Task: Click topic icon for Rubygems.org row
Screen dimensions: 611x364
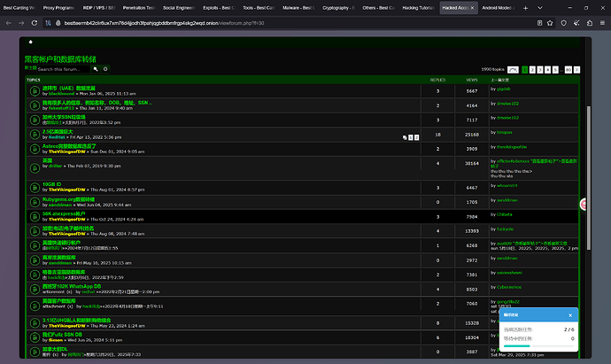Action: pos(35,202)
